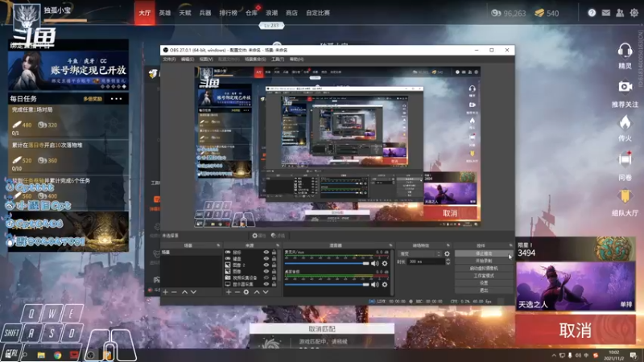The width and height of the screenshot is (644, 362).
Task: Open the game mail envelope icon
Action: 606,13
